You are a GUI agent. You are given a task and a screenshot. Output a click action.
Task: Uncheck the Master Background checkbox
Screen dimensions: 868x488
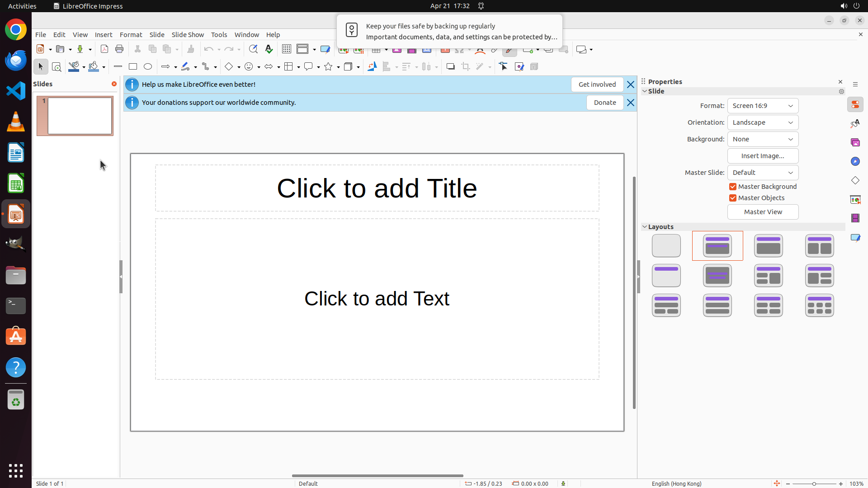click(733, 187)
